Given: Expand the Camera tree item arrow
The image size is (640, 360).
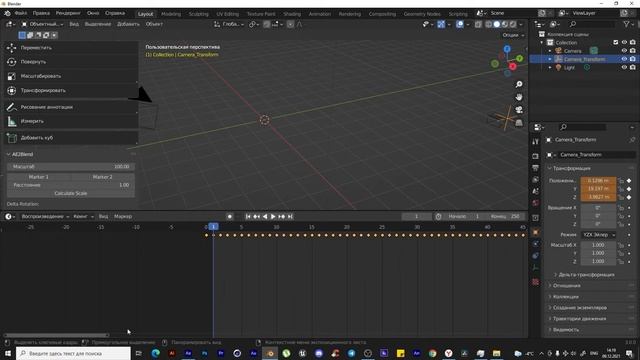Looking at the screenshot, I should point(550,51).
